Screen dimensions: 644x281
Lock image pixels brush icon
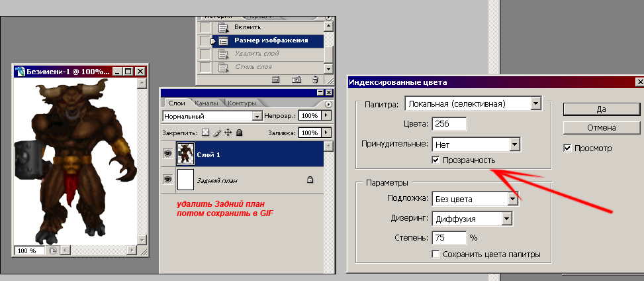(218, 133)
